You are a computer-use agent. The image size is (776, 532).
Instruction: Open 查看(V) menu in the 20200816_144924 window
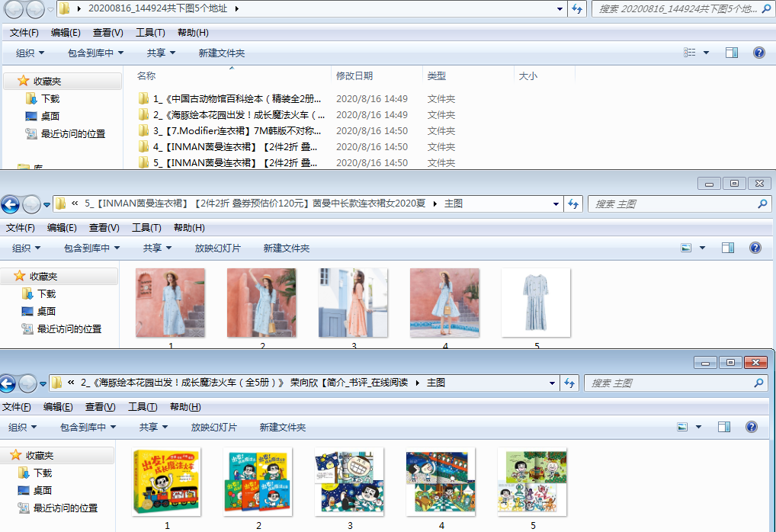tap(108, 33)
